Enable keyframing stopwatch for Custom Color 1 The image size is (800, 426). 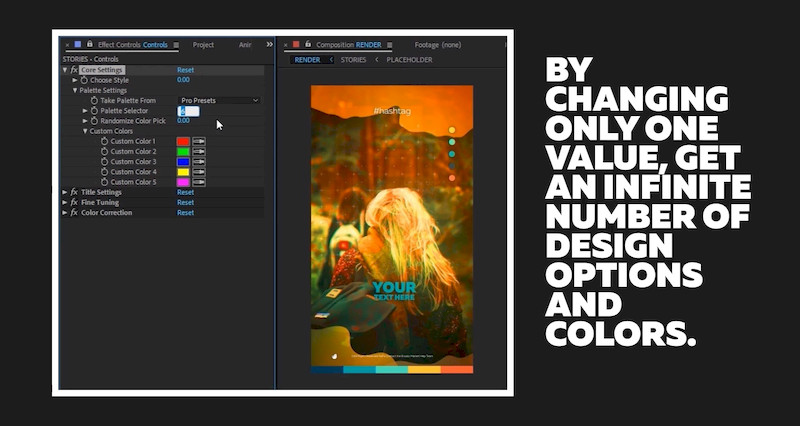[104, 141]
